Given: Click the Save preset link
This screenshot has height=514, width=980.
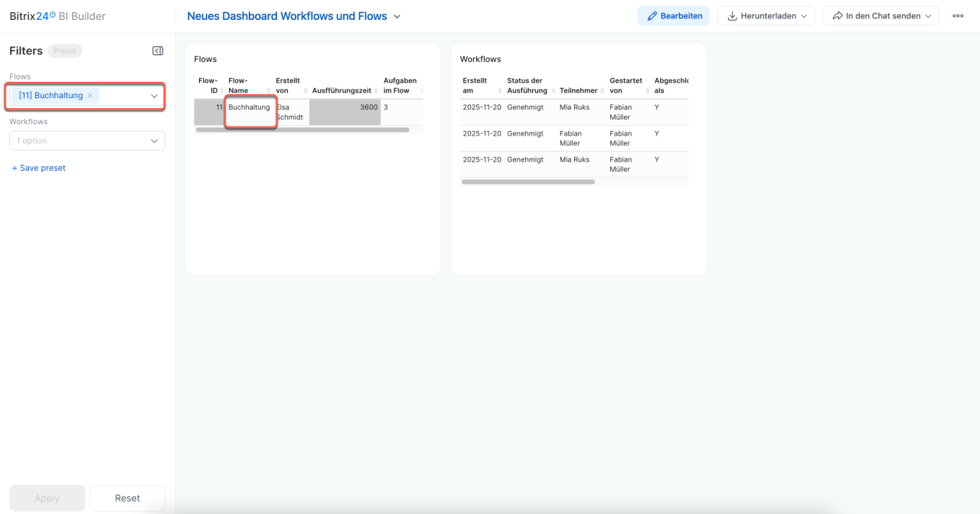Looking at the screenshot, I should point(39,168).
